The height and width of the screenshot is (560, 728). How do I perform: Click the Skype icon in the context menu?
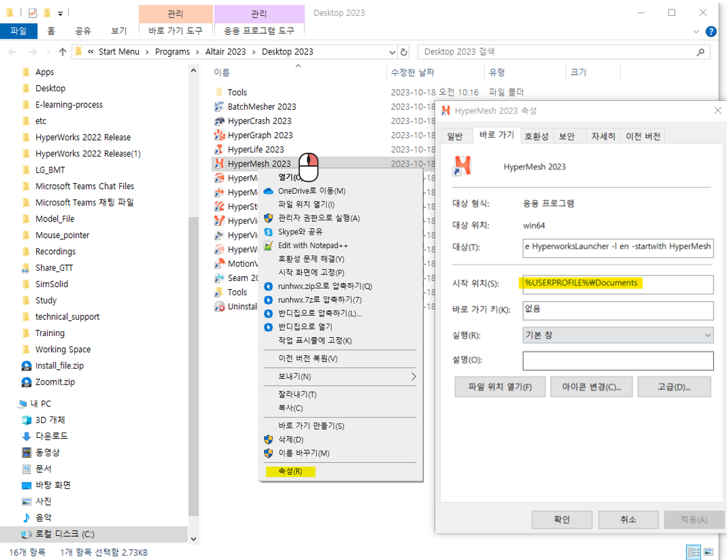(268, 232)
